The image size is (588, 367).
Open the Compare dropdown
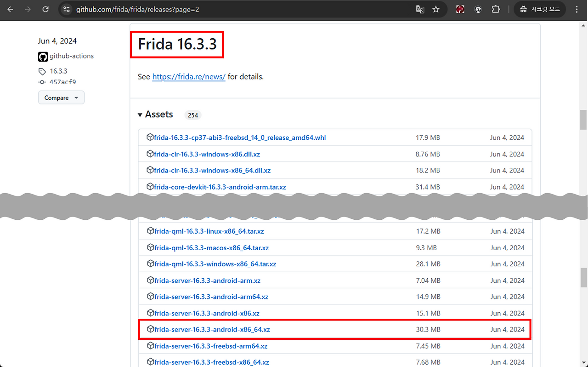[x=61, y=97]
